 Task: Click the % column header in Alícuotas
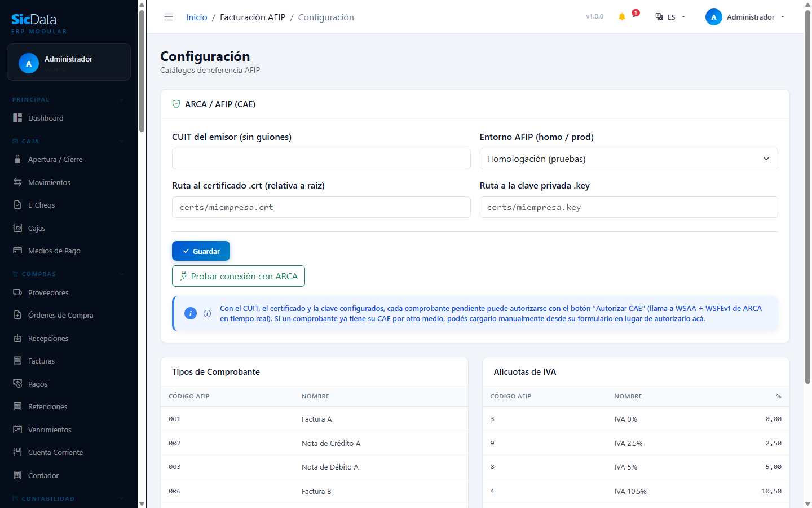coord(779,396)
